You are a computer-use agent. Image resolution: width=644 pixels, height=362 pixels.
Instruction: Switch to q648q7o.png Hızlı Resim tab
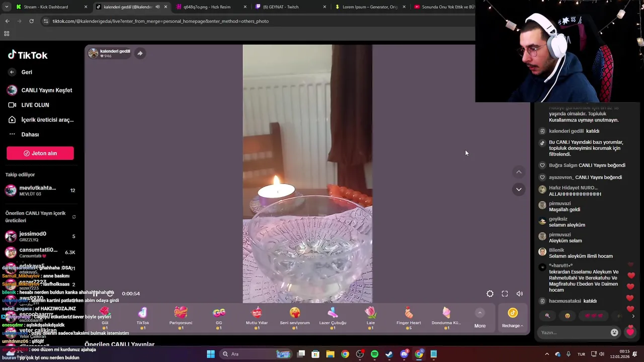click(x=212, y=7)
